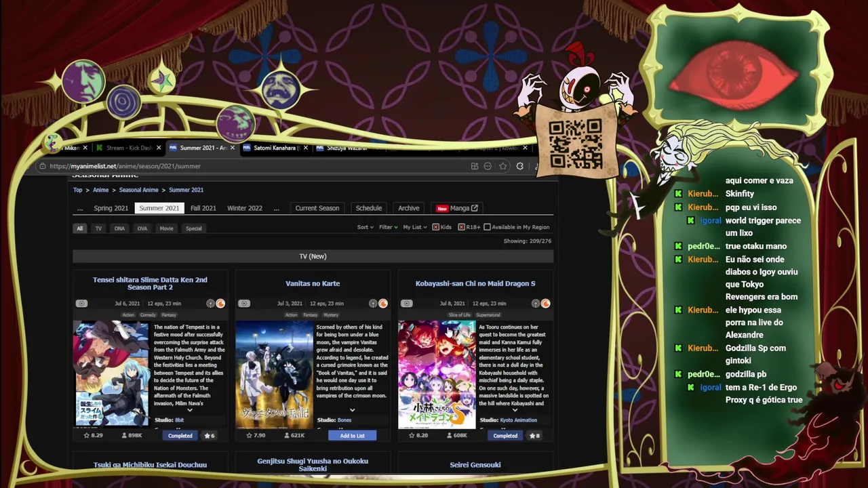Click Add to List for Vanitas no Karte
The image size is (868, 488).
click(x=352, y=436)
